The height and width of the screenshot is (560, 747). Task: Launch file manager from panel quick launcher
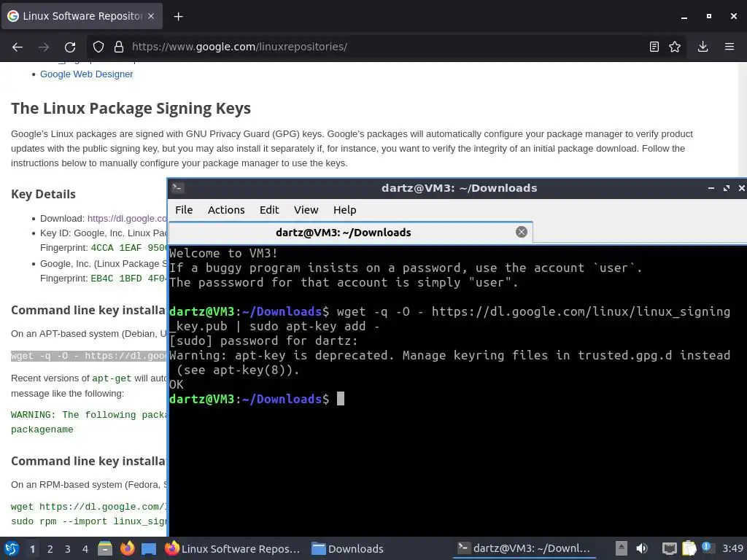pos(105,548)
